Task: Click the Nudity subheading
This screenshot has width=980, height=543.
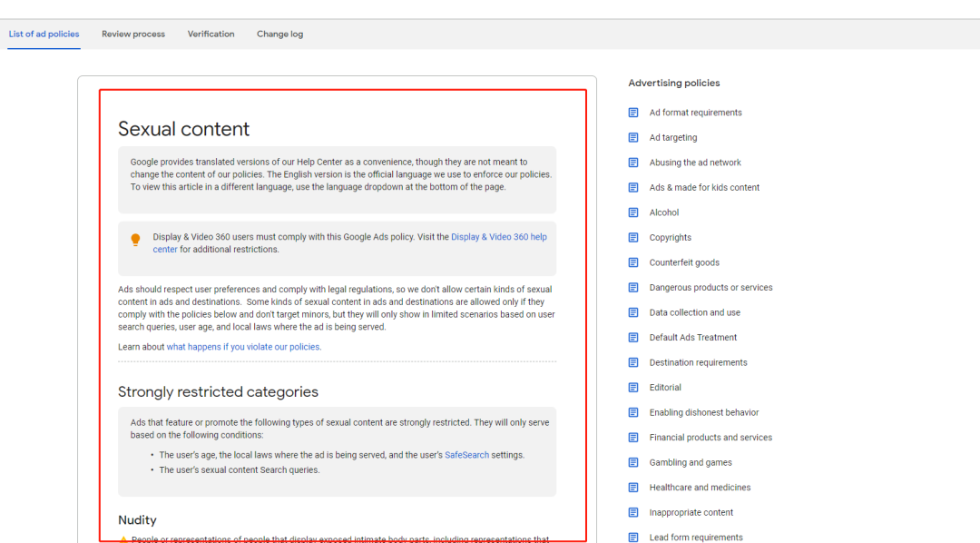Action: point(137,520)
